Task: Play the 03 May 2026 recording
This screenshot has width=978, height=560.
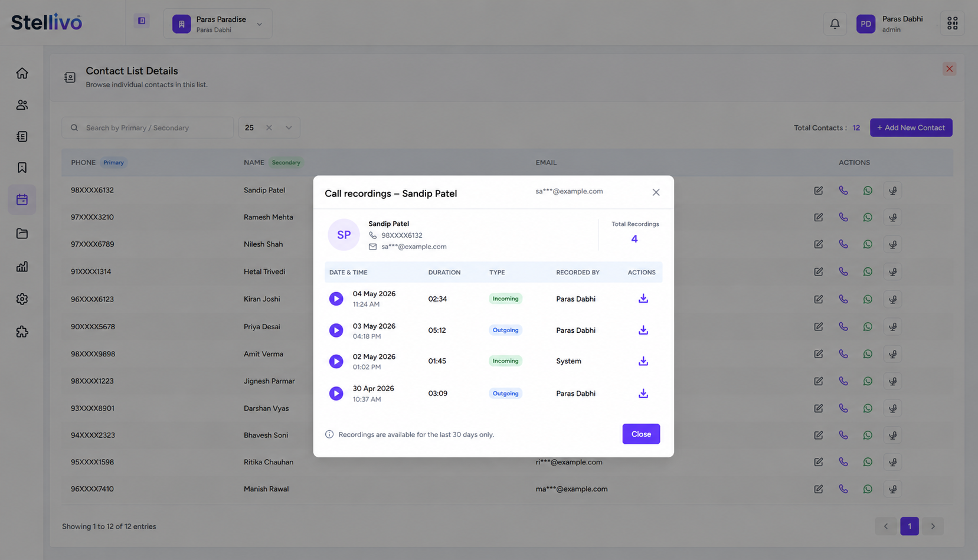Action: point(336,330)
